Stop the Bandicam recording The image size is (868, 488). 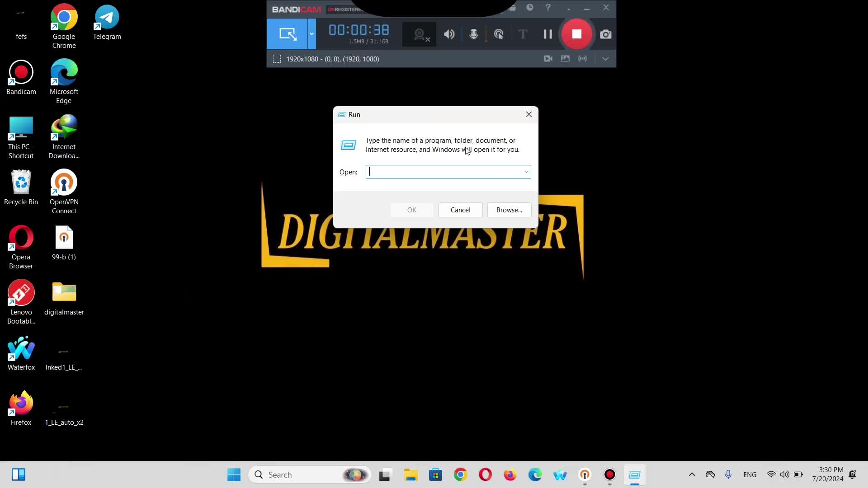[x=576, y=34]
